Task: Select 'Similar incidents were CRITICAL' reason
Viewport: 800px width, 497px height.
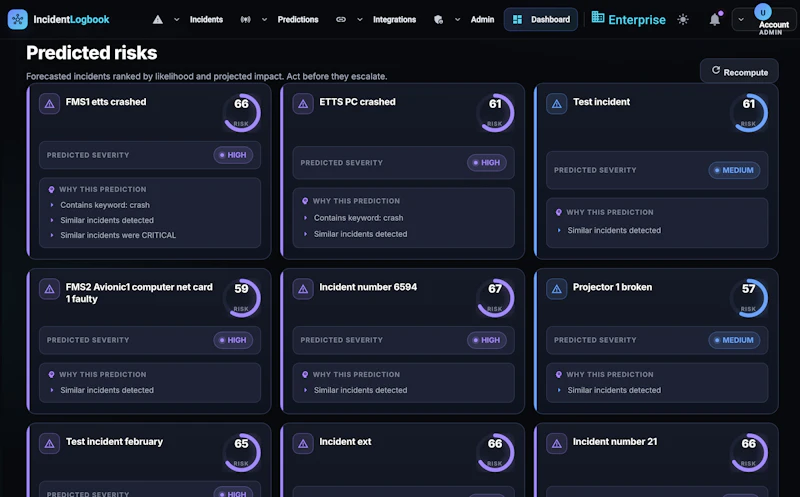Action: tap(118, 235)
